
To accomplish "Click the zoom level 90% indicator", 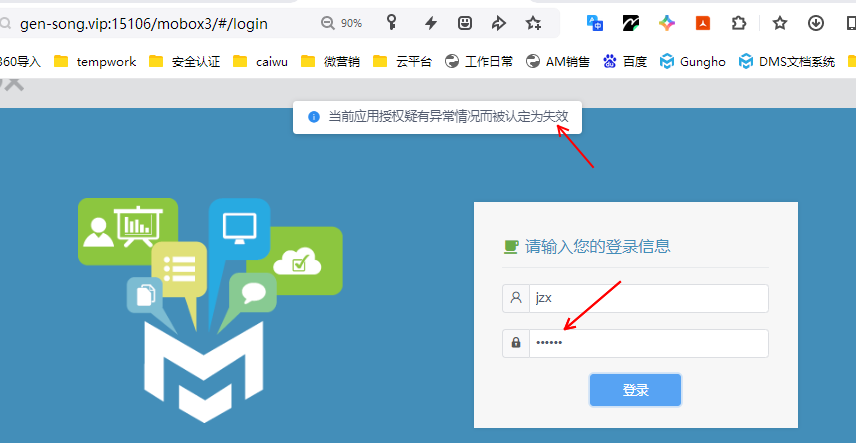I will coord(342,23).
